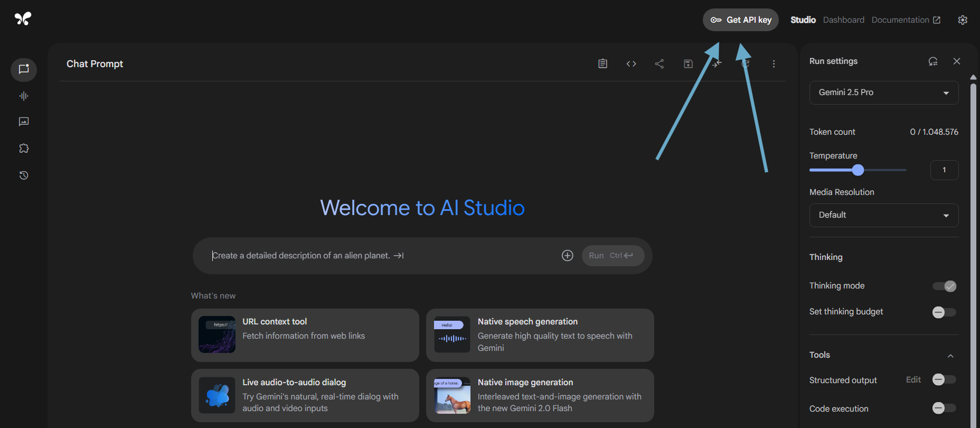The image size is (980, 428).
Task: Open the Native image generation card
Action: [540, 395]
